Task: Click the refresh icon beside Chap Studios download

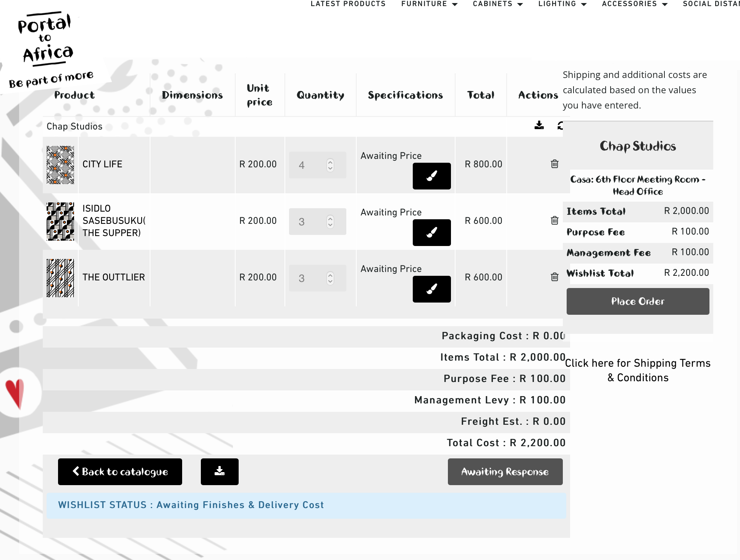Action: pyautogui.click(x=560, y=126)
